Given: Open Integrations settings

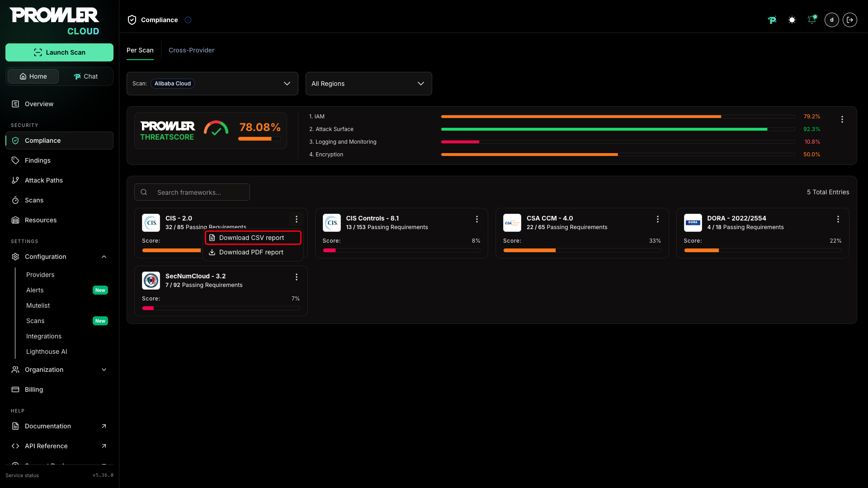Looking at the screenshot, I should tap(44, 336).
